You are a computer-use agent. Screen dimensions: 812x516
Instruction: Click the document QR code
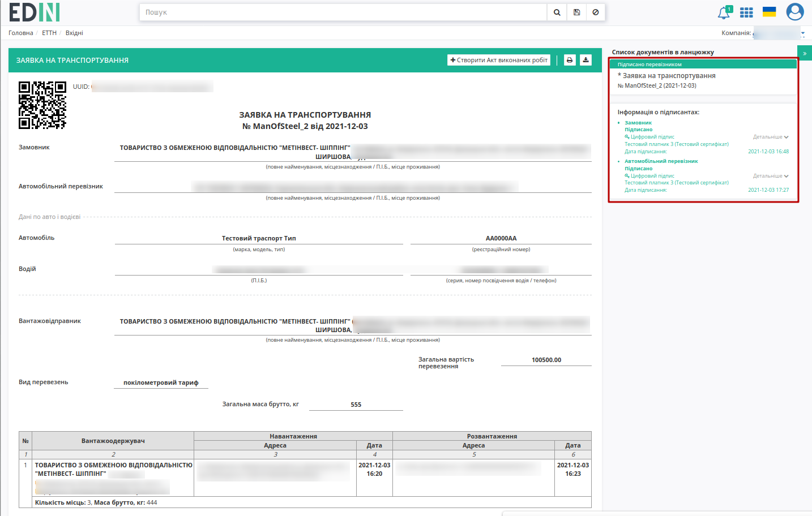coord(42,105)
